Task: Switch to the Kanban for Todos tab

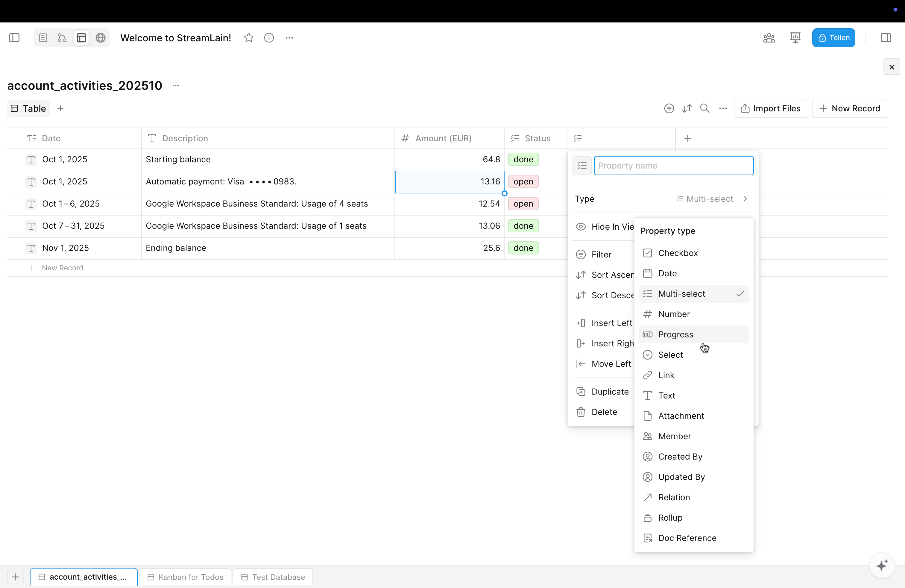Action: [x=185, y=577]
